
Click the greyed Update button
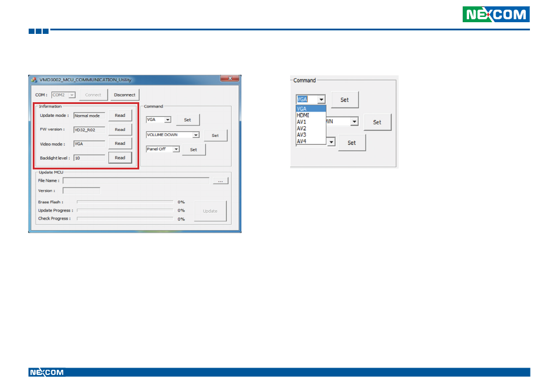[x=210, y=211]
